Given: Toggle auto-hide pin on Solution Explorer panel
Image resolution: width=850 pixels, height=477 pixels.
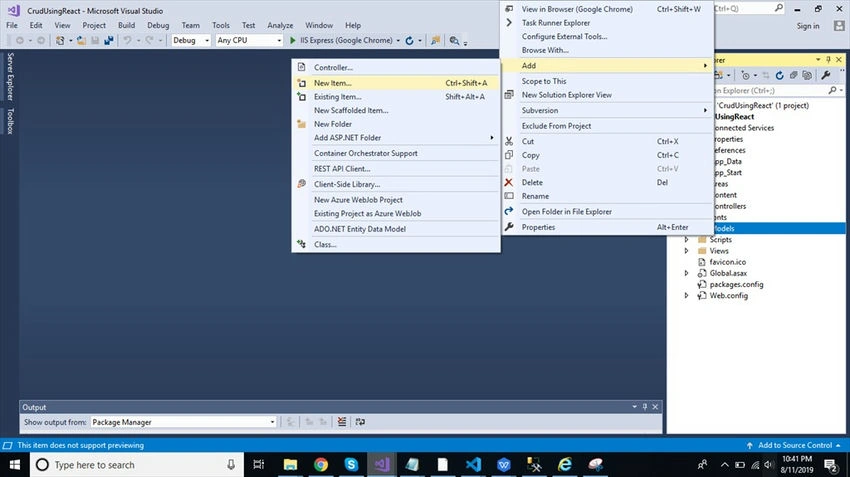Looking at the screenshot, I should click(828, 60).
